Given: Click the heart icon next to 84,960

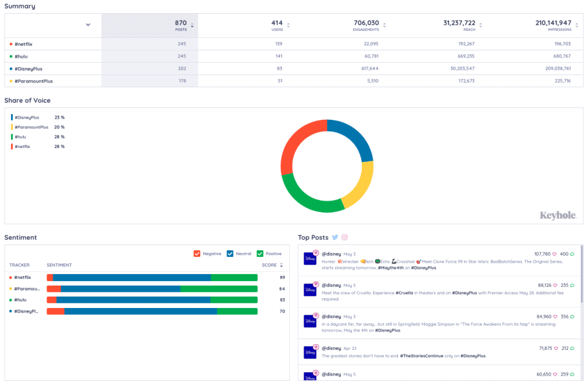Looking at the screenshot, I should tap(555, 317).
